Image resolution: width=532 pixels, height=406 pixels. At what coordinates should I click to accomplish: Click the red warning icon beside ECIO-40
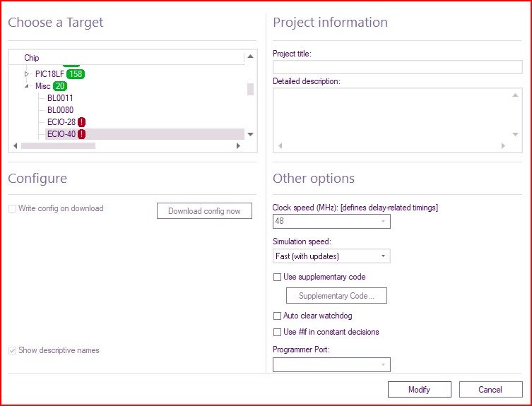(81, 134)
